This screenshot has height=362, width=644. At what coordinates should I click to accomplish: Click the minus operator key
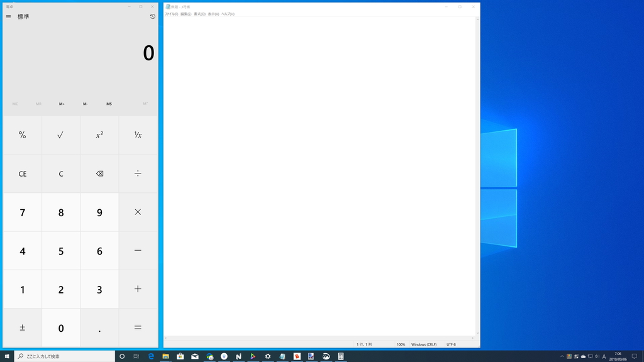pyautogui.click(x=138, y=251)
